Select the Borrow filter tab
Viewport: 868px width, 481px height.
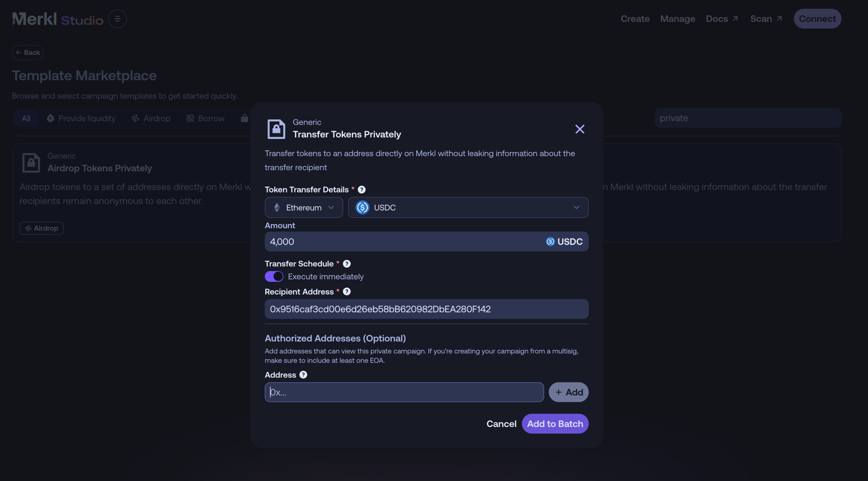click(205, 118)
